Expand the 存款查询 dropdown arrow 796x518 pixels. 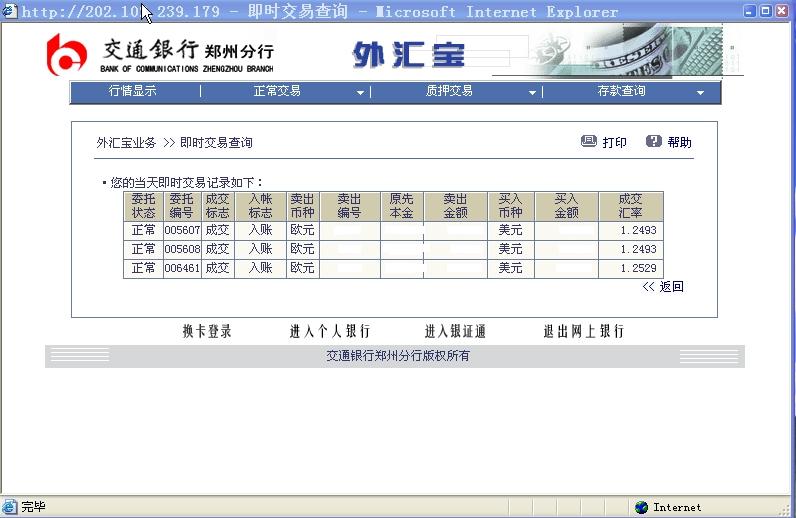pyautogui.click(x=701, y=92)
